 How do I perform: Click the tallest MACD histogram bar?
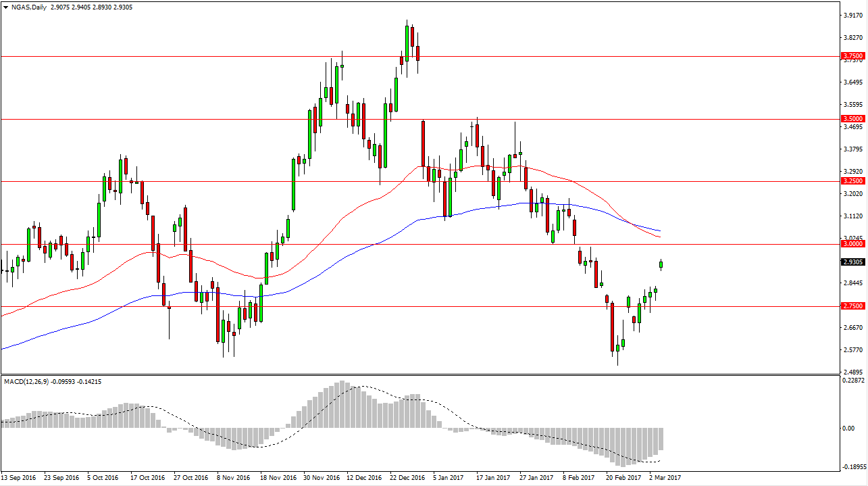pos(342,404)
